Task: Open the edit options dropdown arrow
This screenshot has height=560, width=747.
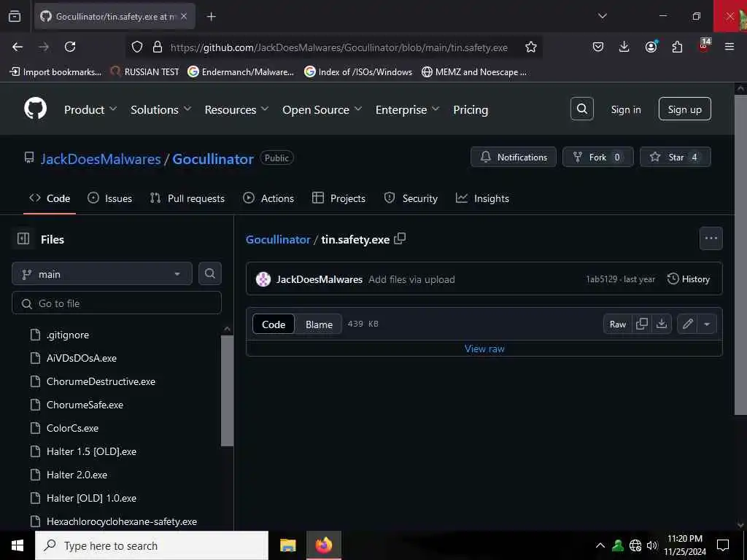Action: click(x=707, y=324)
